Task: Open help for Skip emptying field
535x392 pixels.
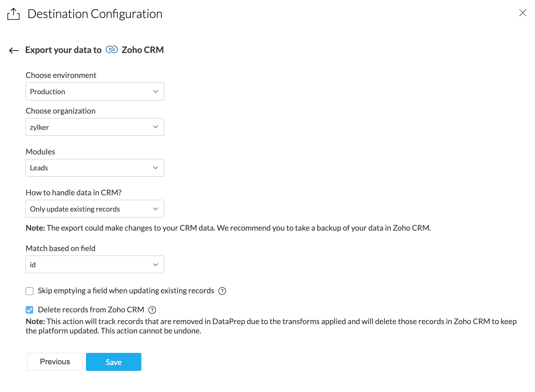Action: [222, 291]
